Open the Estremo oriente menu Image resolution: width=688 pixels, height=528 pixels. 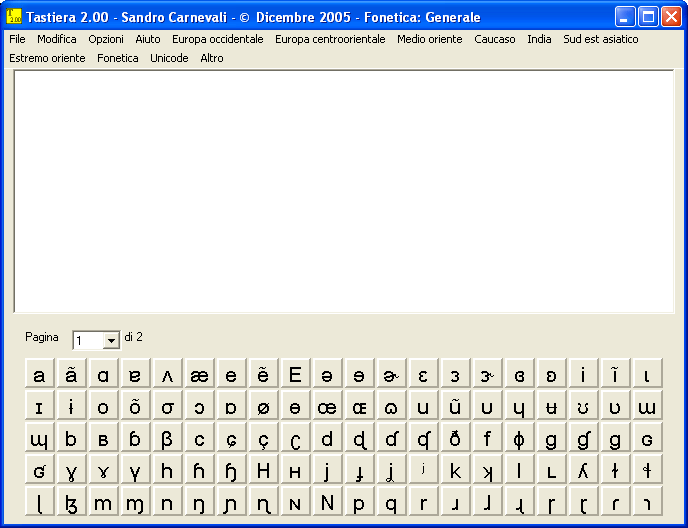47,58
